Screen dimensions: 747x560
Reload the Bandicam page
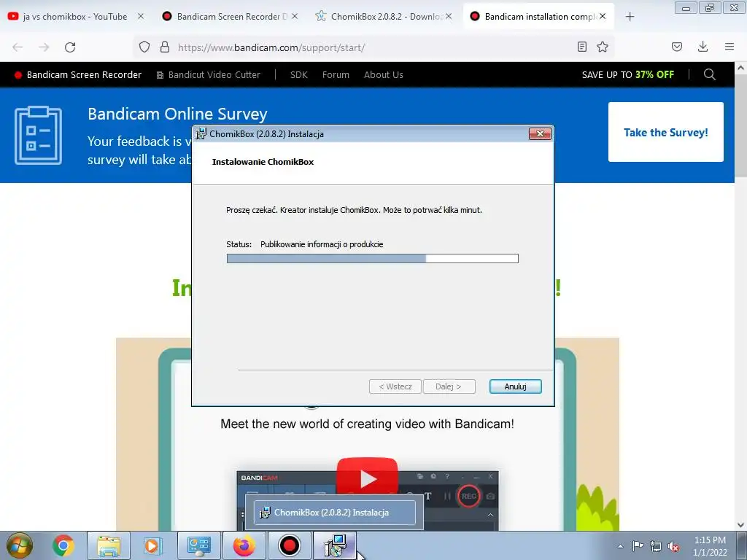(x=70, y=47)
